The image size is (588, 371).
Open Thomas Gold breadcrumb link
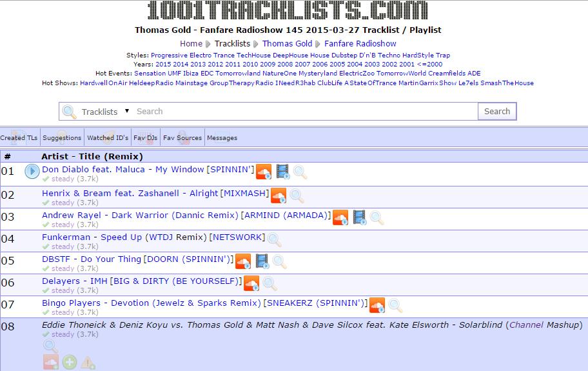288,43
